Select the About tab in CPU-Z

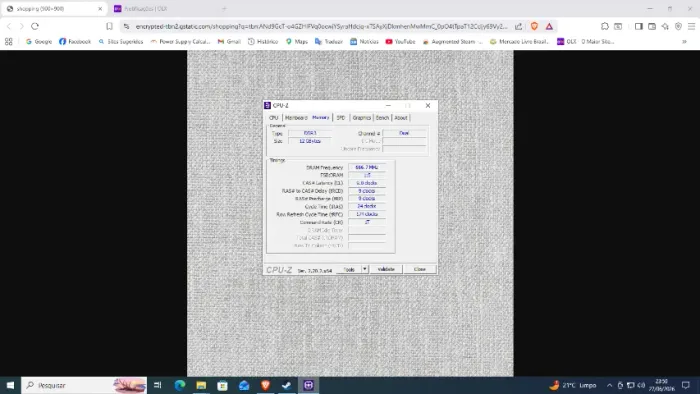click(400, 118)
